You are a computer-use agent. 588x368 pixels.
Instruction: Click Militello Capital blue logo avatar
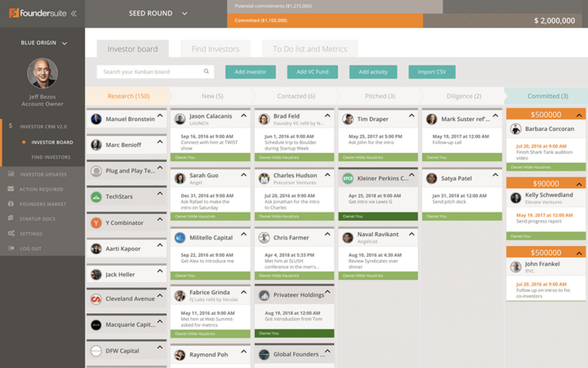[180, 238]
